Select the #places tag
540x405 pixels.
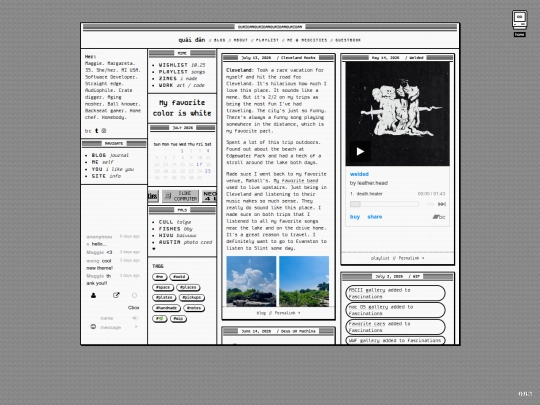(188, 287)
